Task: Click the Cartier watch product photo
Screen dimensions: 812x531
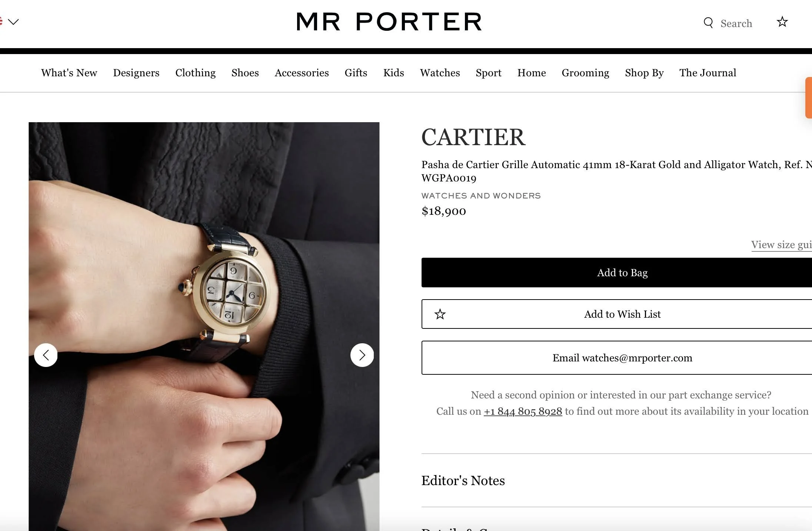Action: [x=204, y=326]
